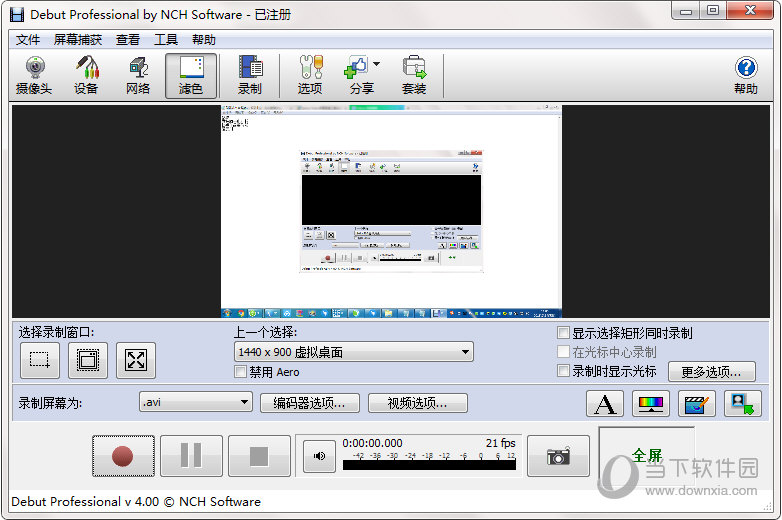The width and height of the screenshot is (782, 520).
Task: Open the 文件 menu
Action: coord(28,39)
